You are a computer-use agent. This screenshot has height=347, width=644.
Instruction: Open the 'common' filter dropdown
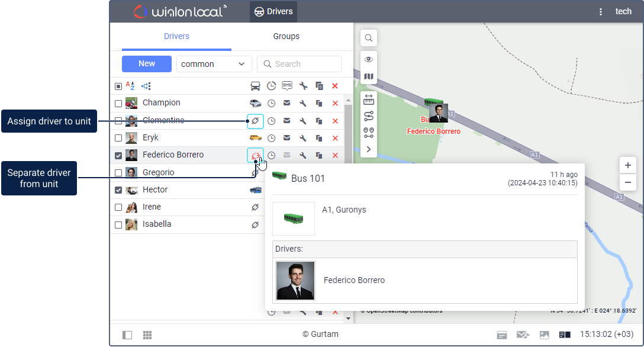[214, 64]
